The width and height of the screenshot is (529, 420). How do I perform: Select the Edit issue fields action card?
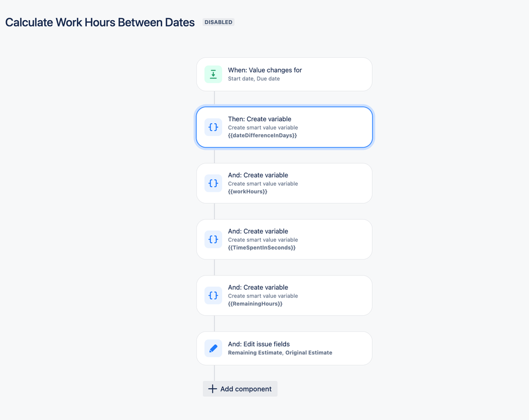(284, 348)
